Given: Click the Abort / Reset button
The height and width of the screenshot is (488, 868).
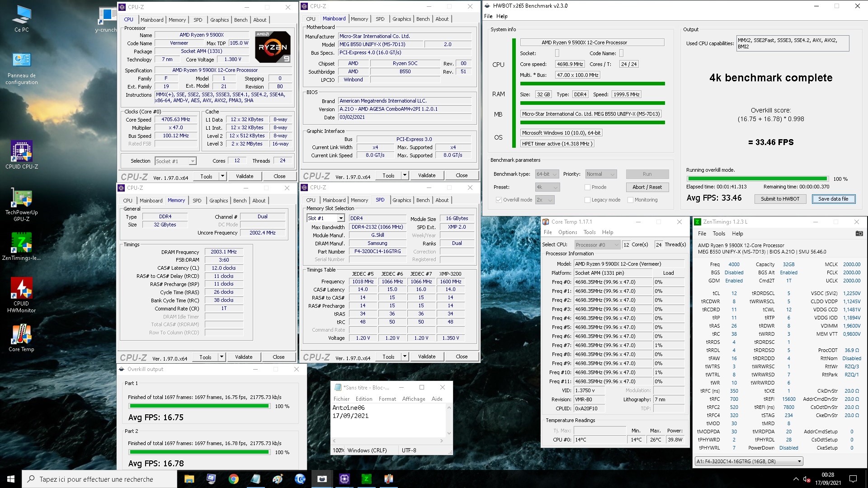Looking at the screenshot, I should pos(647,187).
